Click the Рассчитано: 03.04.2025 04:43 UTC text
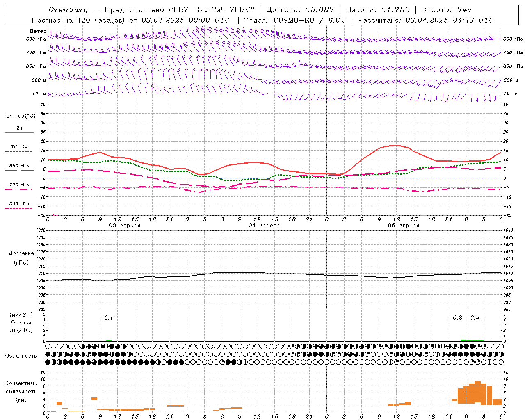525x420 pixels. (426, 20)
